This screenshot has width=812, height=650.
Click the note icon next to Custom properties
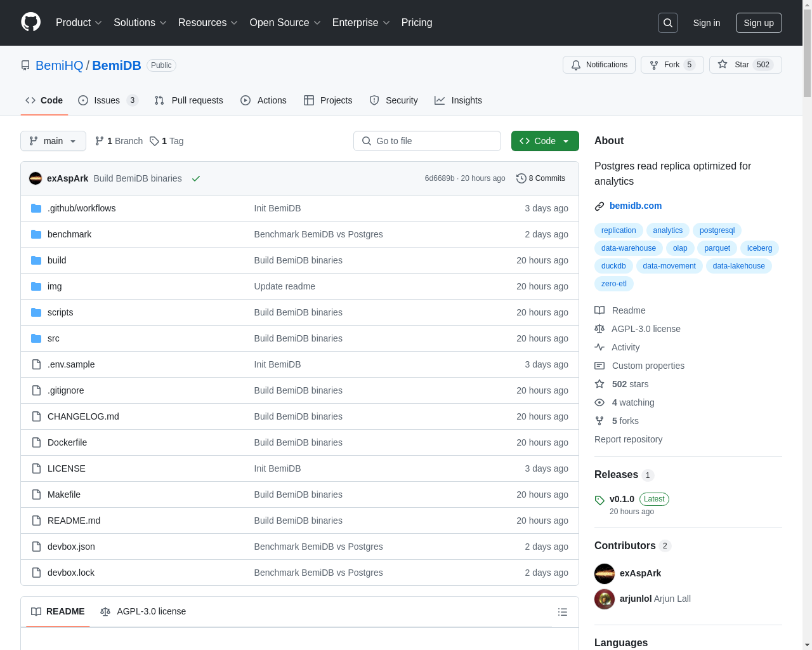point(599,366)
